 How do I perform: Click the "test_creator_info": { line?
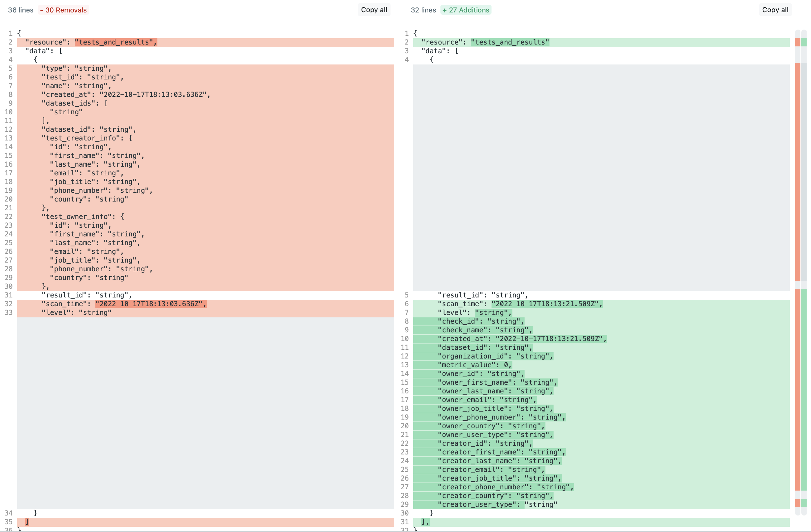point(87,138)
